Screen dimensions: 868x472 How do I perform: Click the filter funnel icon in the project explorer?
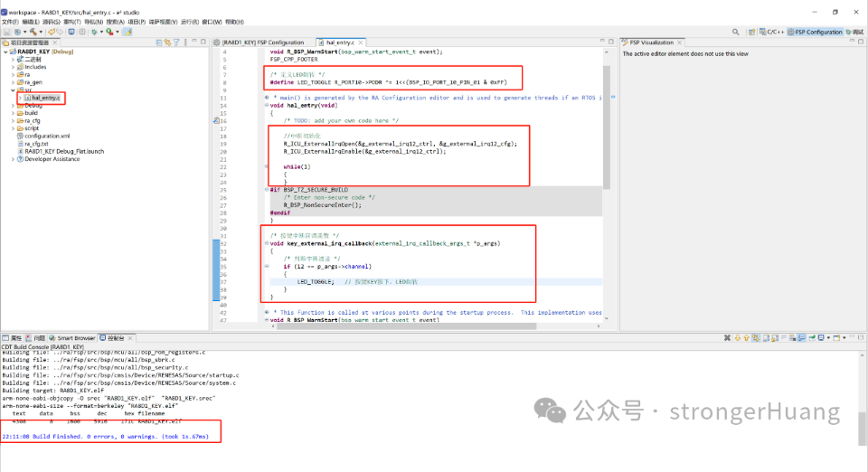pos(176,42)
